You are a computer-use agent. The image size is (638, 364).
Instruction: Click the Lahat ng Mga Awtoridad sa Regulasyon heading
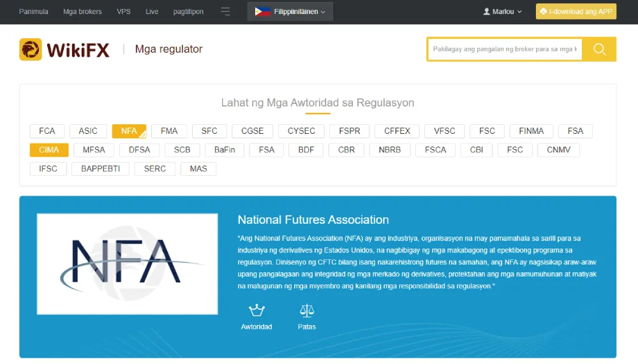318,103
